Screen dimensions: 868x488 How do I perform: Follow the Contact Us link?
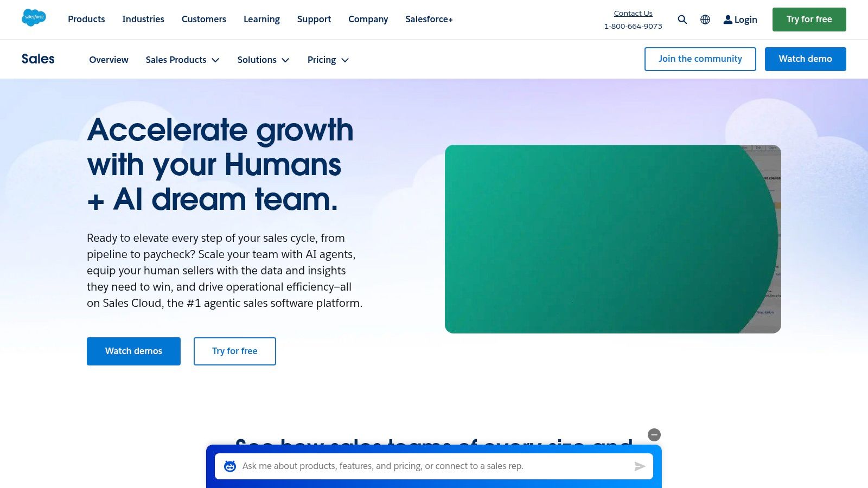pos(633,13)
